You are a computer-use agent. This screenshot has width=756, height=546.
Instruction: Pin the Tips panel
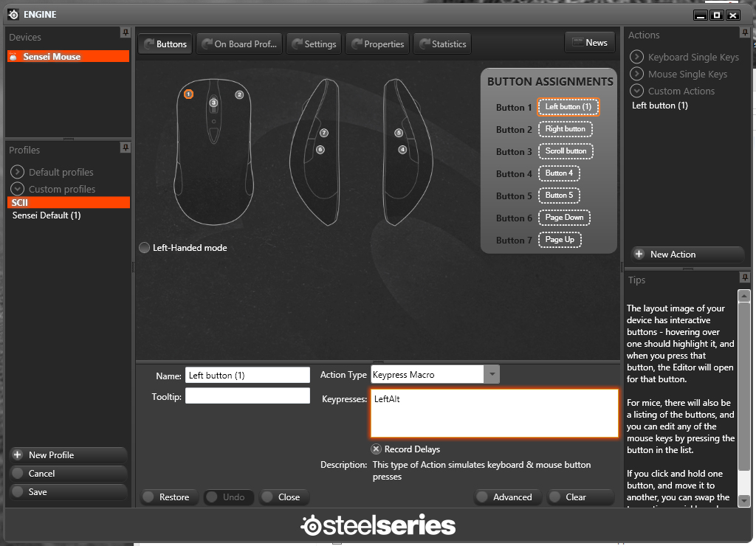[745, 277]
